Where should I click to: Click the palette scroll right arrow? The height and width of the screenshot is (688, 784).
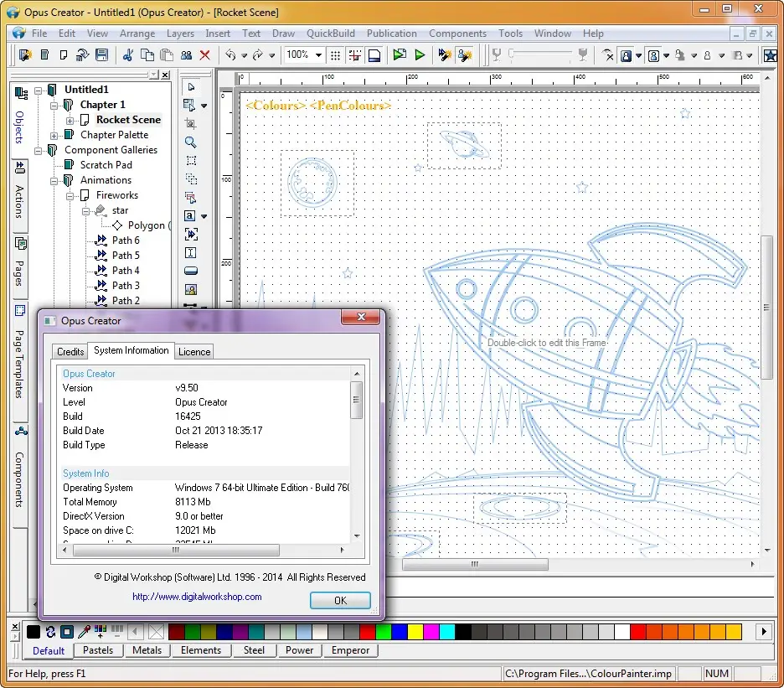point(764,632)
